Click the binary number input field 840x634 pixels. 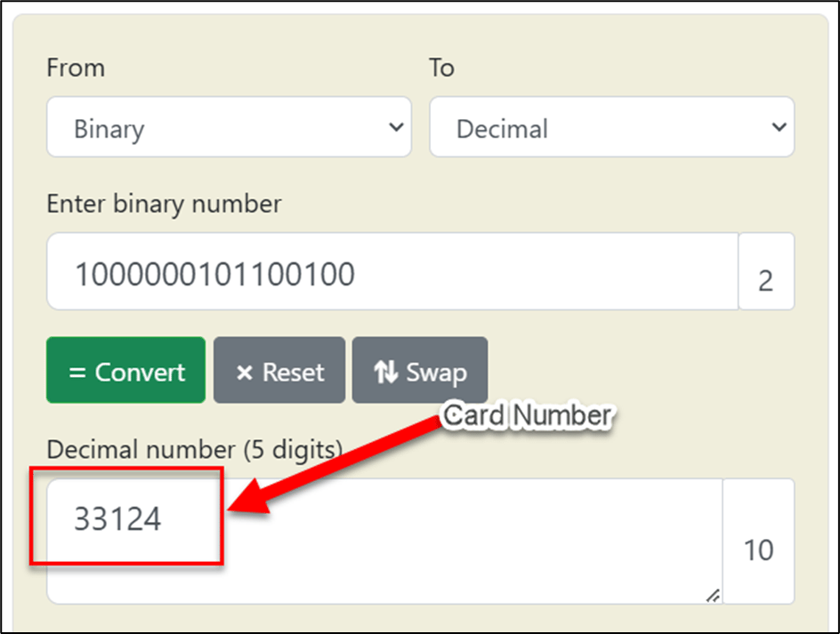tap(392, 271)
